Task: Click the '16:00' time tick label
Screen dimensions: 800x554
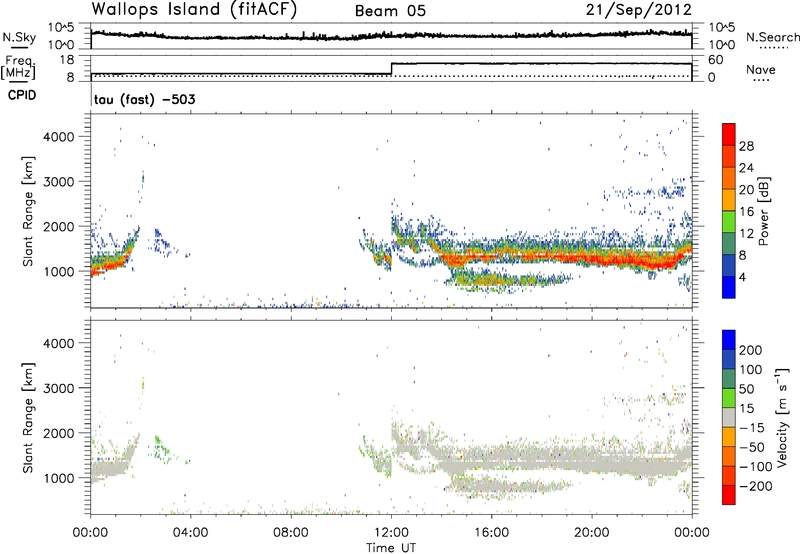Action: point(491,533)
